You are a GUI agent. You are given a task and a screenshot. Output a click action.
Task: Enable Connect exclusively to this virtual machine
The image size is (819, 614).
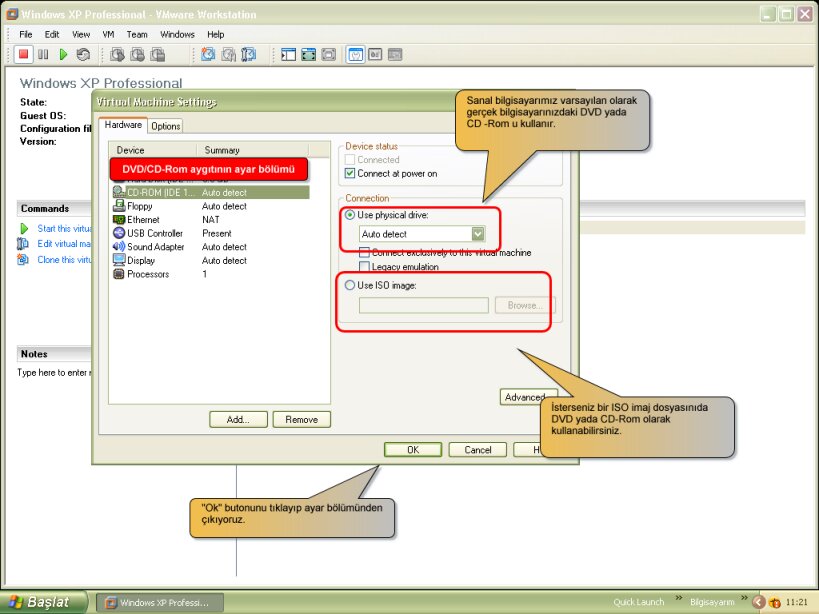click(365, 253)
